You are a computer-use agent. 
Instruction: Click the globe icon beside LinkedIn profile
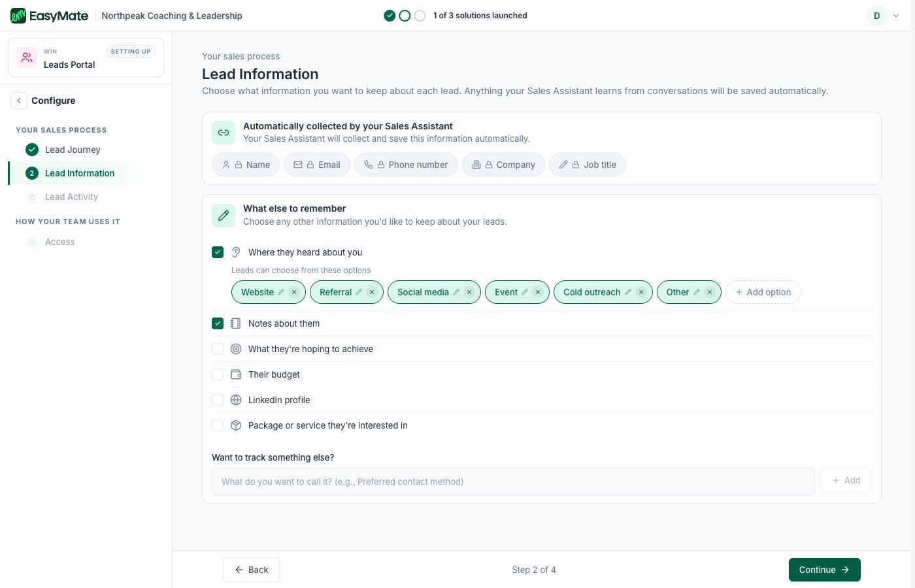(x=236, y=400)
